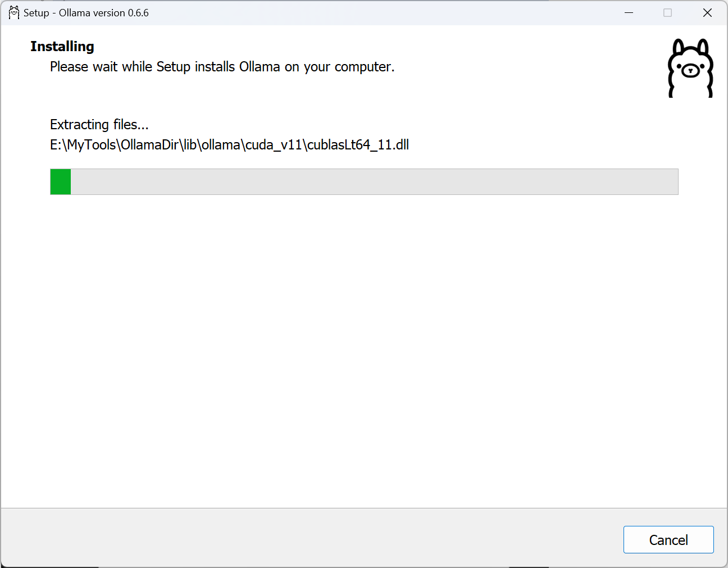Click the cublasLt64_11.dll file path text

tap(229, 145)
